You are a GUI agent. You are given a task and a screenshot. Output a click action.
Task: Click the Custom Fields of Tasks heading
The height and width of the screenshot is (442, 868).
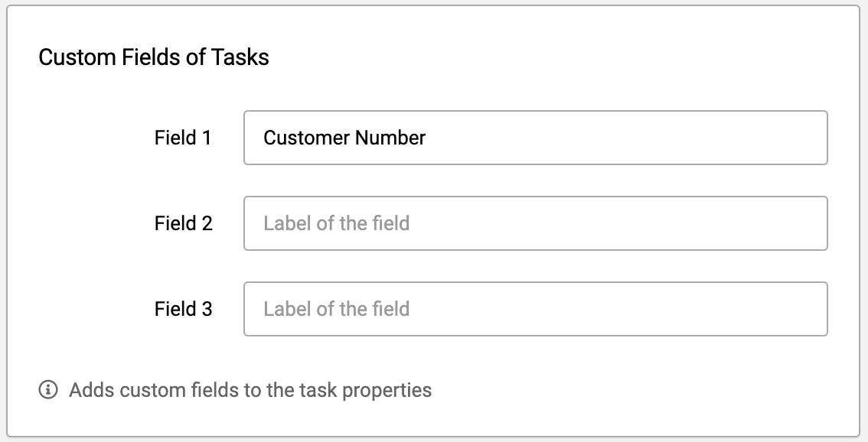[154, 57]
